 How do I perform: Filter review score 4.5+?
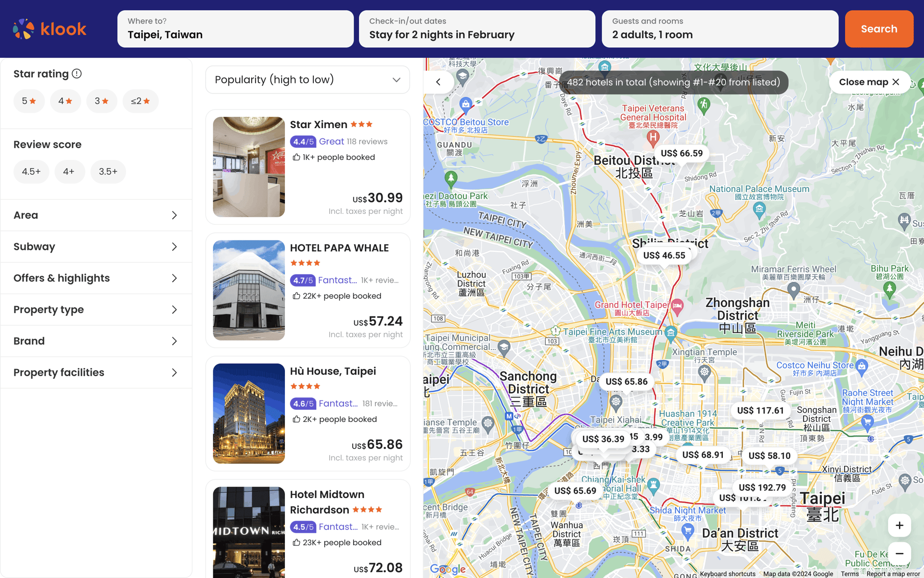pyautogui.click(x=31, y=171)
